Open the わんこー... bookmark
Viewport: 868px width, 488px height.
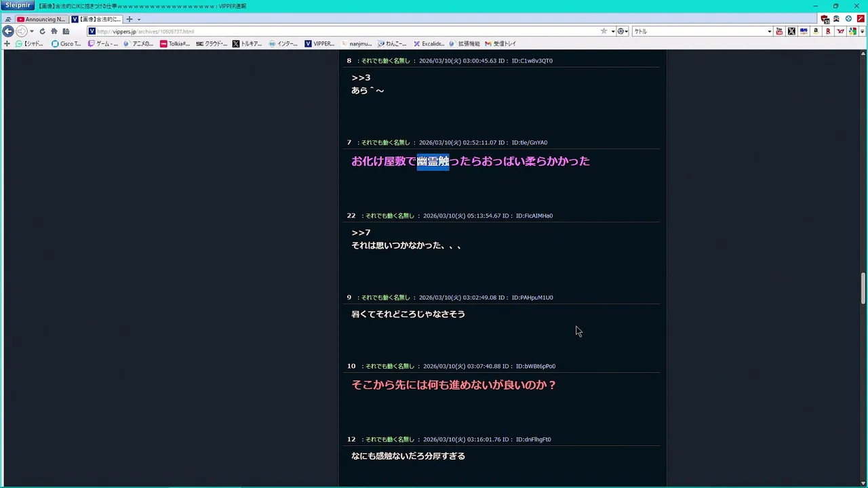393,43
